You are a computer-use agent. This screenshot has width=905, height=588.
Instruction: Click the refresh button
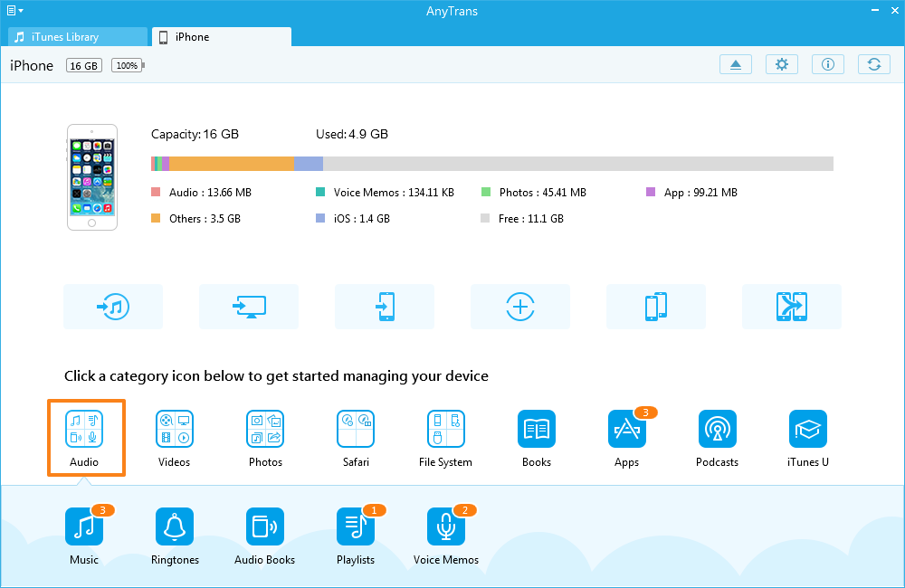pyautogui.click(x=873, y=64)
